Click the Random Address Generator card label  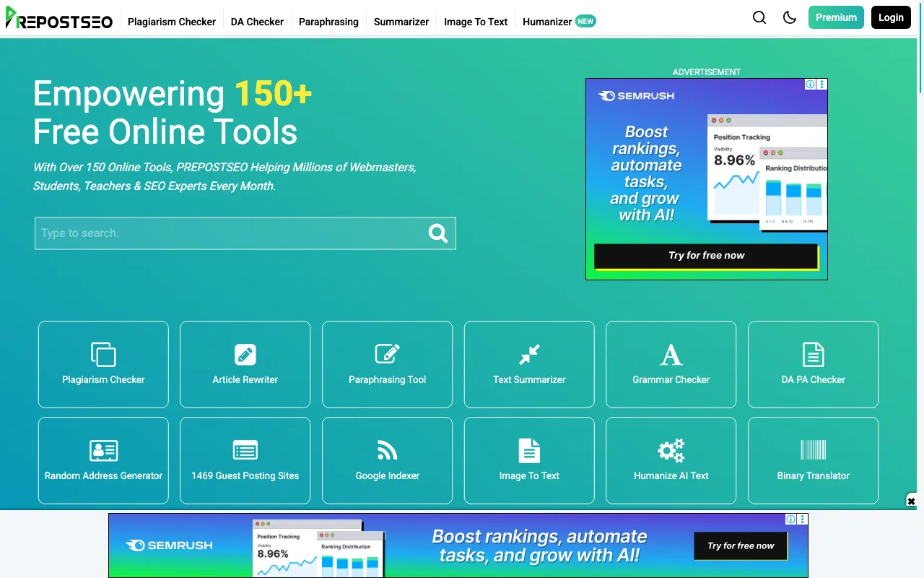point(103,475)
